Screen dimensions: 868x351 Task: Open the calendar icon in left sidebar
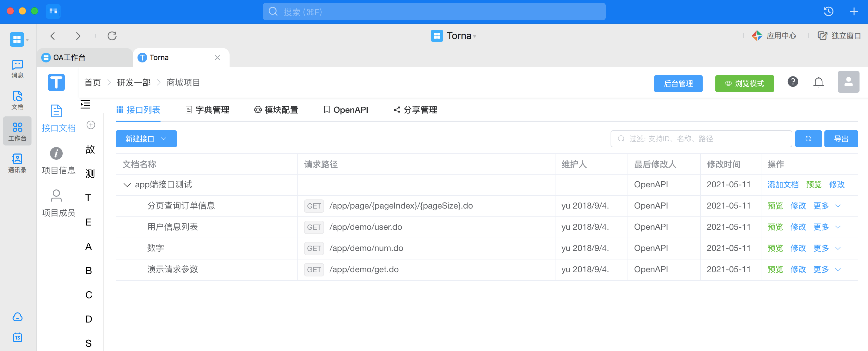click(x=17, y=338)
